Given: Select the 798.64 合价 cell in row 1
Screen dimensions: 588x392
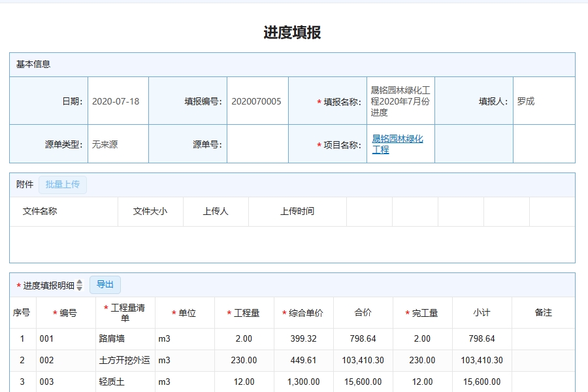Looking at the screenshot, I should (x=363, y=338).
